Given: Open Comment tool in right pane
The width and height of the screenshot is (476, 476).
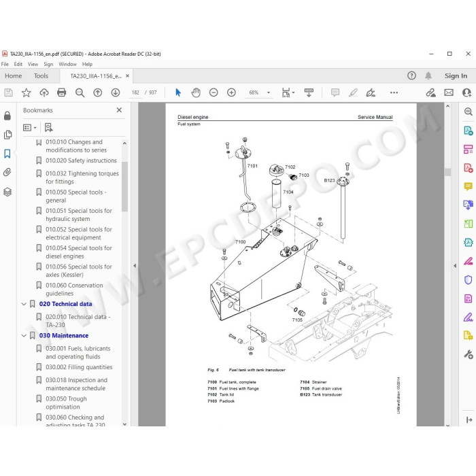Looking at the screenshot, I should [468, 186].
